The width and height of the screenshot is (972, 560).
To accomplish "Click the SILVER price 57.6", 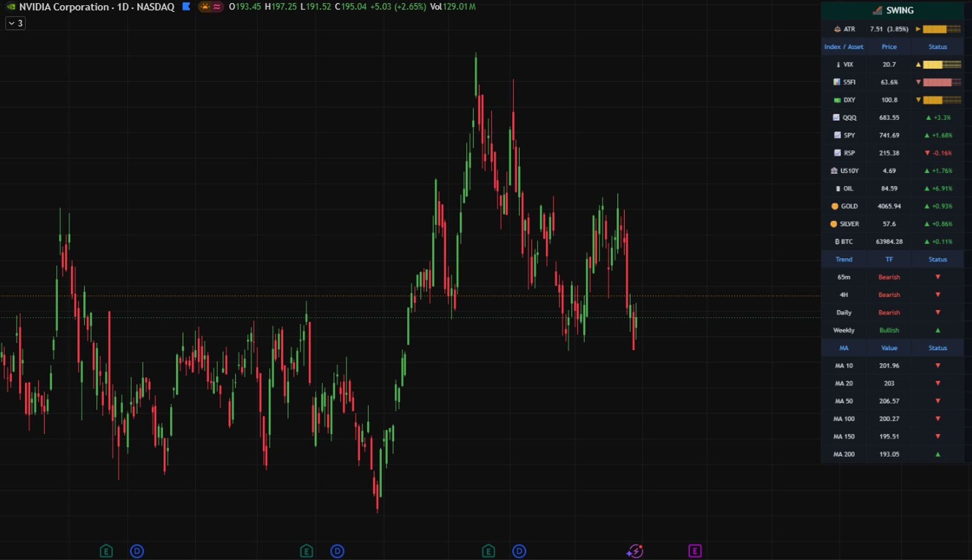I will pyautogui.click(x=889, y=224).
